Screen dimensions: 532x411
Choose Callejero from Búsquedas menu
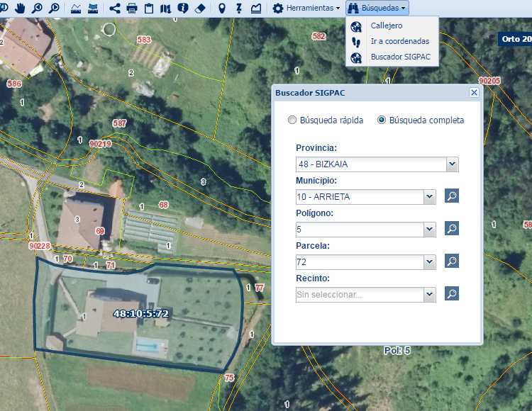(x=386, y=26)
